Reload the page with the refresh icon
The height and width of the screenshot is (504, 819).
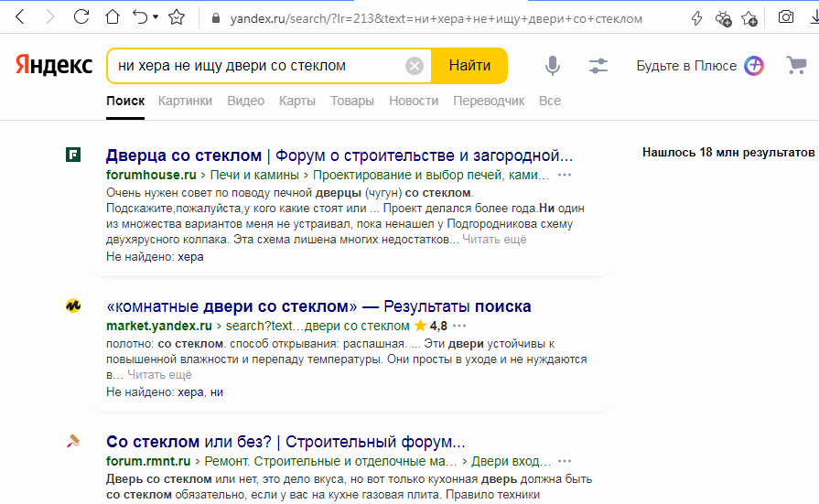tap(81, 17)
